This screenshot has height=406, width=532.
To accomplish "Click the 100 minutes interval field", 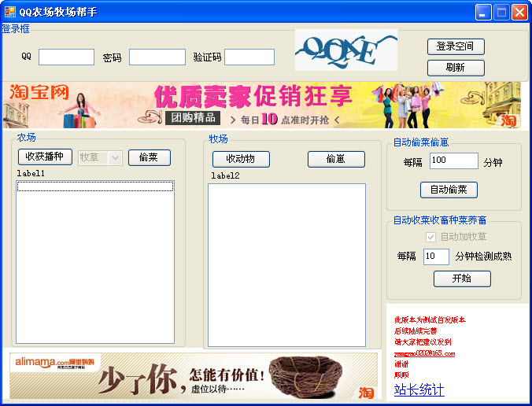I will point(453,161).
